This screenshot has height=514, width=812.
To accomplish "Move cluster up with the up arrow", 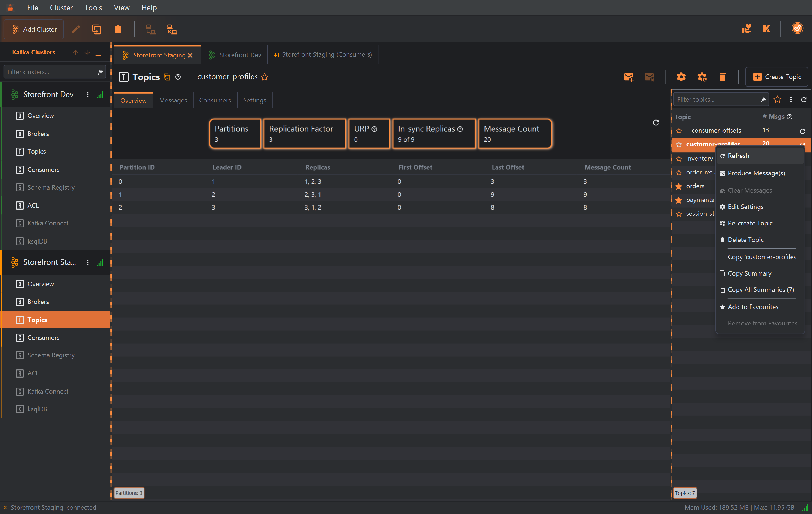I will (76, 52).
